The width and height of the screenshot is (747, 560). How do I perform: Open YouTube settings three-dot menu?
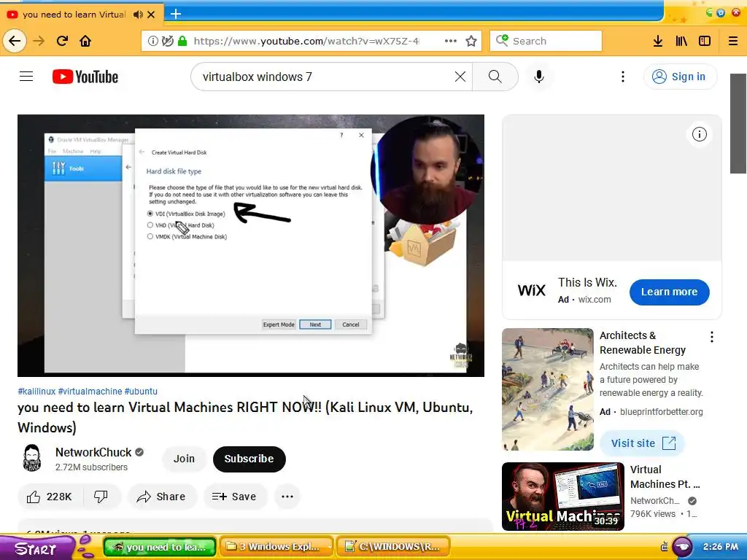pyautogui.click(x=623, y=77)
